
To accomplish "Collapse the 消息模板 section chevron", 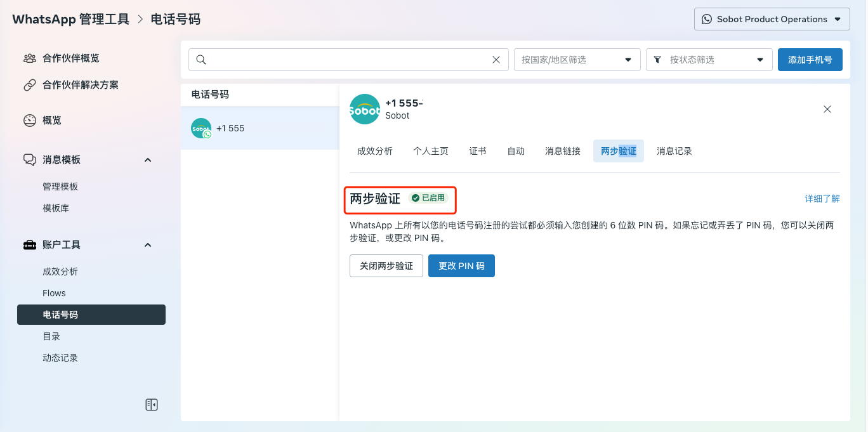I will [x=148, y=160].
